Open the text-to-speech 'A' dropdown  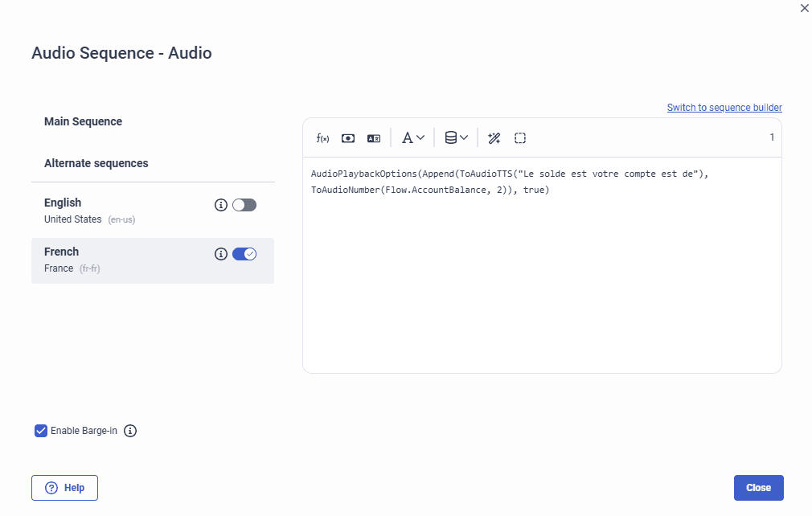pyautogui.click(x=412, y=137)
